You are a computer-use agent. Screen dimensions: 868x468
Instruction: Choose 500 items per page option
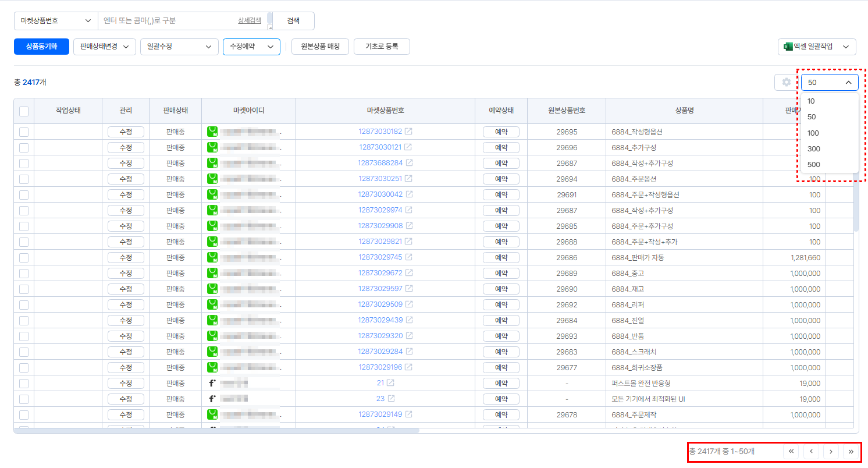(x=813, y=164)
